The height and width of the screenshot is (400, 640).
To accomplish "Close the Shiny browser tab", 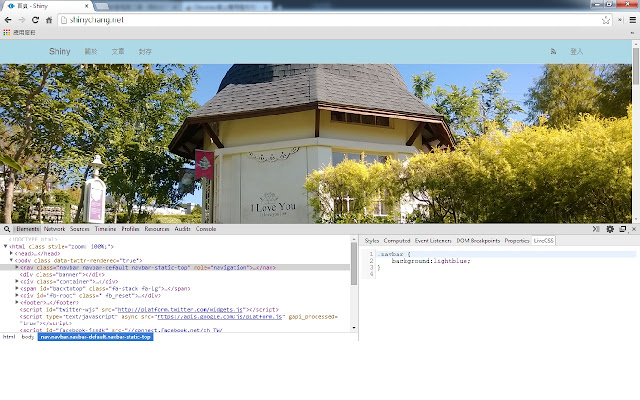I will tap(87, 6).
